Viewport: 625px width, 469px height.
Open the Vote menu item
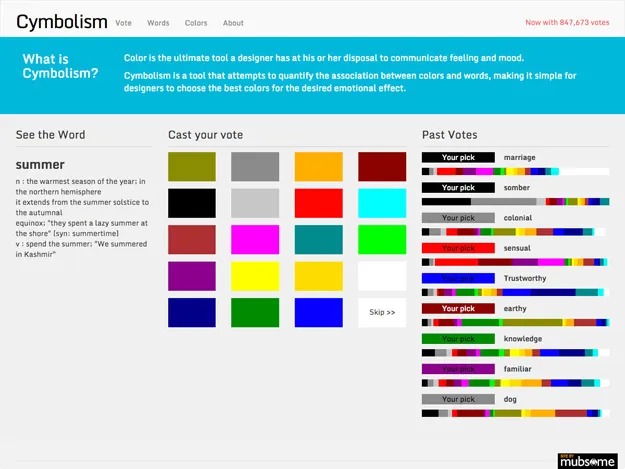point(124,22)
